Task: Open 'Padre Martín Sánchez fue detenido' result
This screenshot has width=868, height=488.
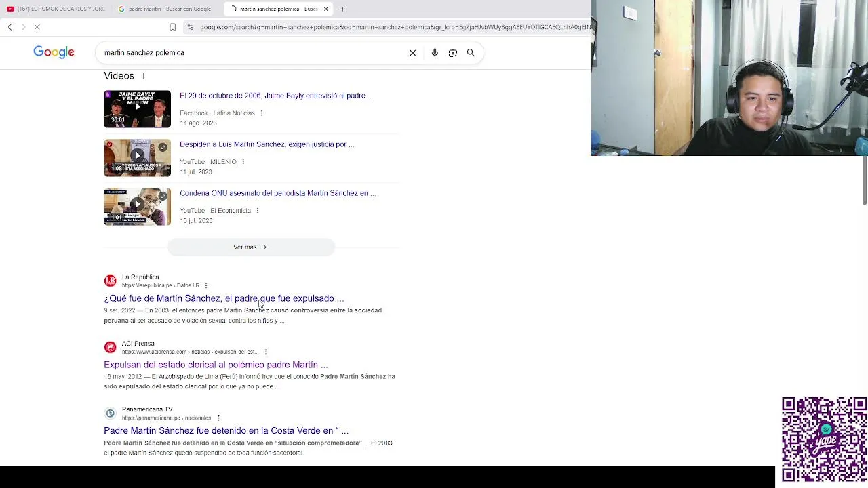Action: 226,430
